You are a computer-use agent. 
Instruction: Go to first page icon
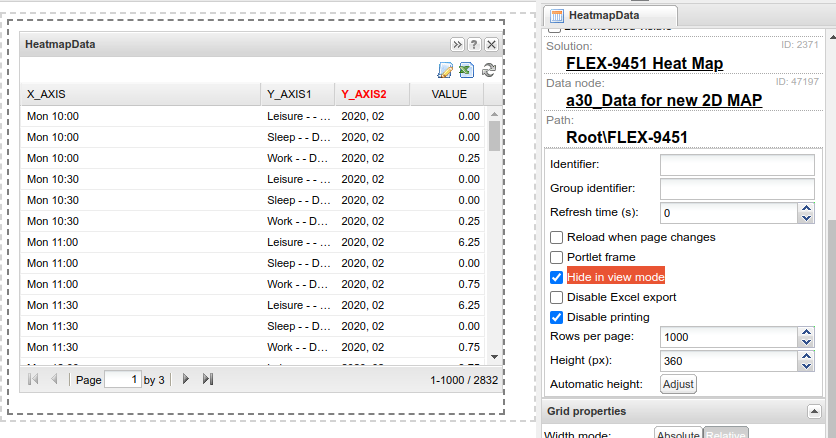33,379
